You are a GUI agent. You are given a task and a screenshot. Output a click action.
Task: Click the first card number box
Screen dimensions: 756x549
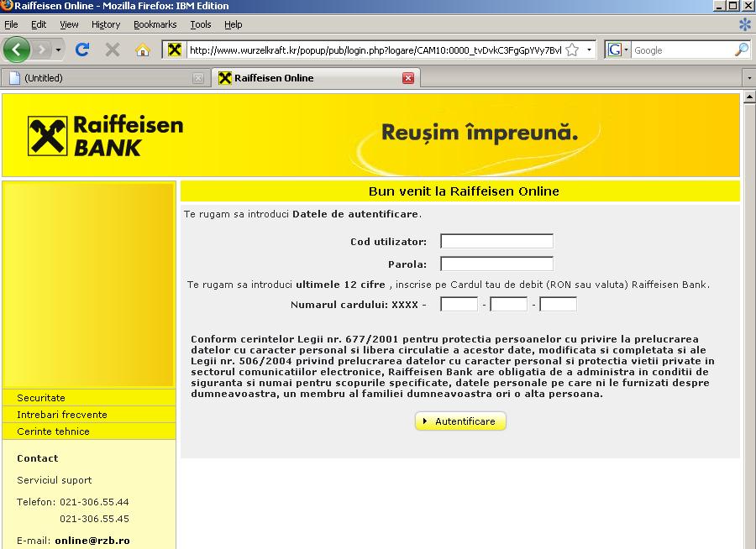click(x=459, y=304)
